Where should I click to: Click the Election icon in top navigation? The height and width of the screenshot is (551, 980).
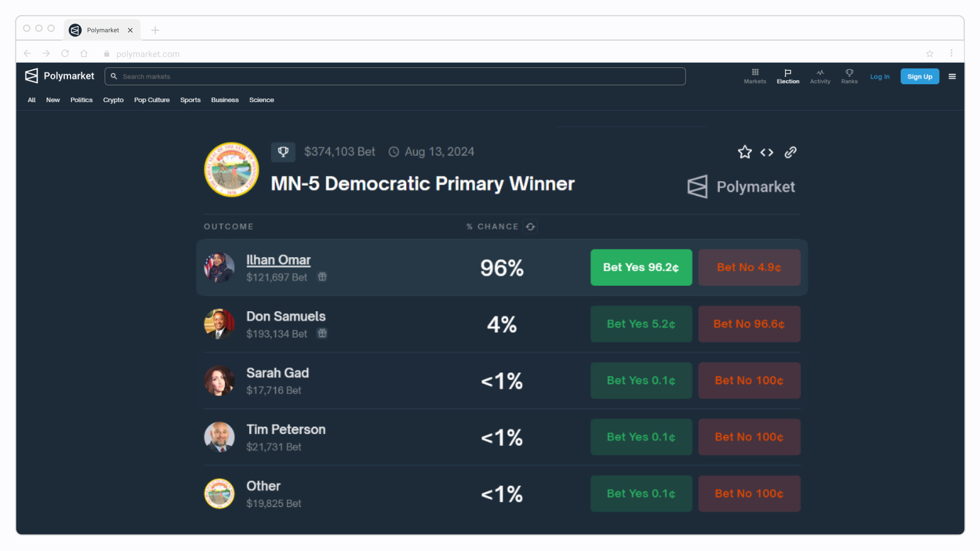788,76
